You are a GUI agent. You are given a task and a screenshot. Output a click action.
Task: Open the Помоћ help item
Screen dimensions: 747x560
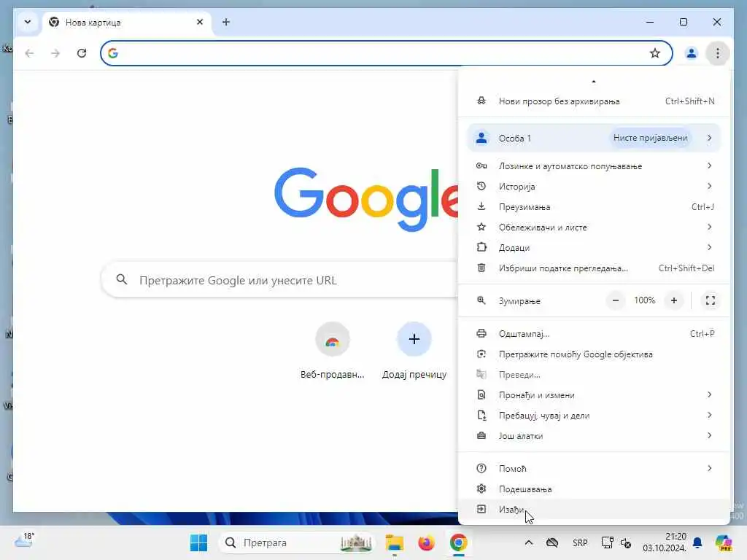click(594, 469)
